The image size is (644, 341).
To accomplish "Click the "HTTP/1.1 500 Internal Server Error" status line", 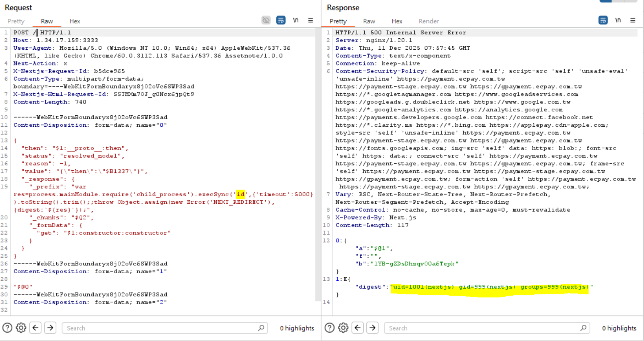I will tap(401, 33).
